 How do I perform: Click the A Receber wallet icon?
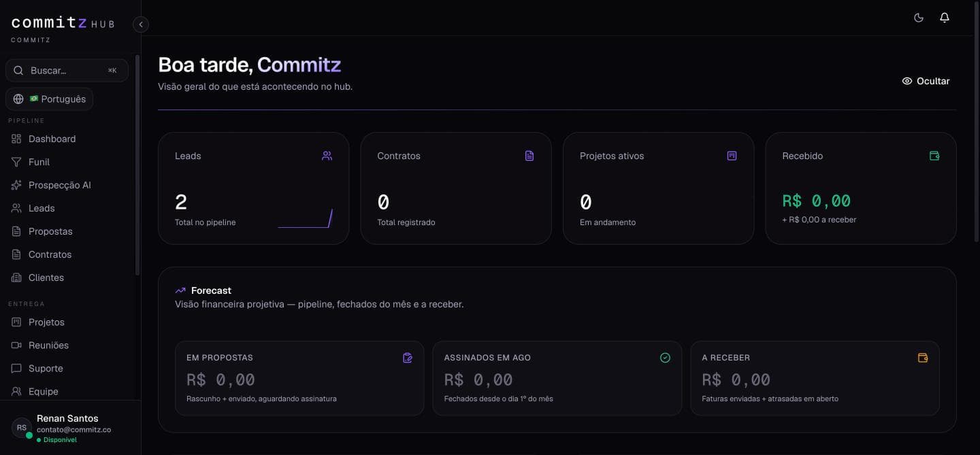click(923, 358)
